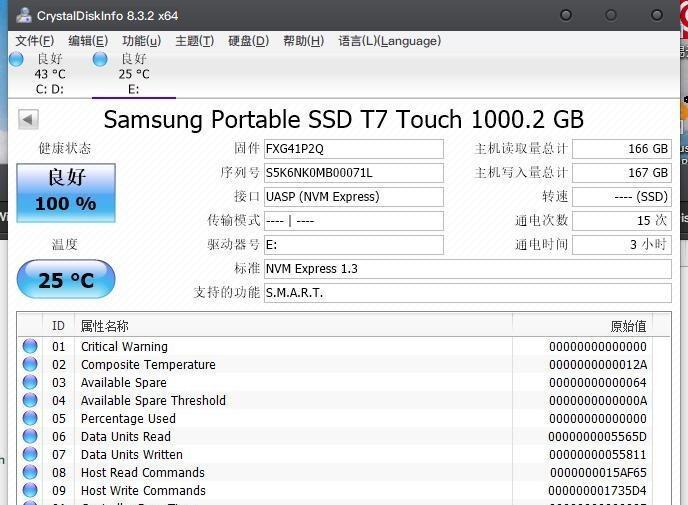Image resolution: width=688 pixels, height=505 pixels.
Task: Click the interface field UASP (NVM Express)
Action: (x=354, y=197)
